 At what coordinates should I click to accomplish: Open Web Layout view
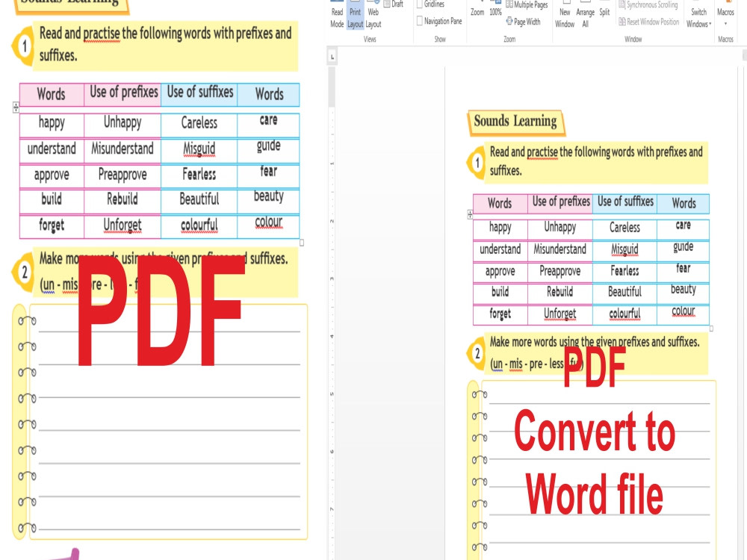point(371,15)
